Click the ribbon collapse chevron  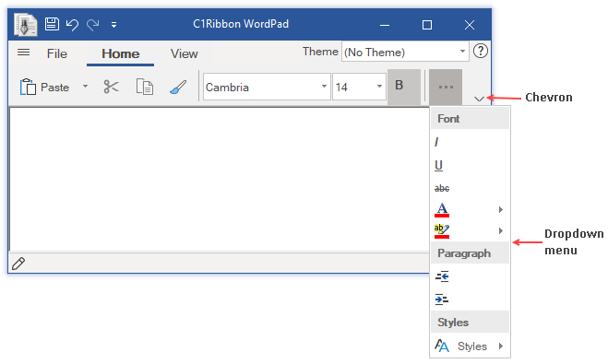click(479, 100)
